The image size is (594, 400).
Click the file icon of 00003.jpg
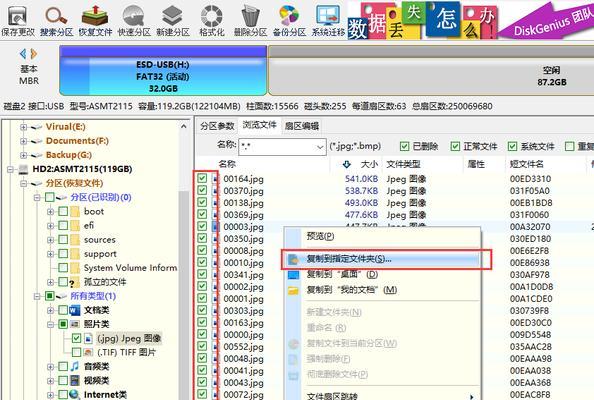(216, 227)
